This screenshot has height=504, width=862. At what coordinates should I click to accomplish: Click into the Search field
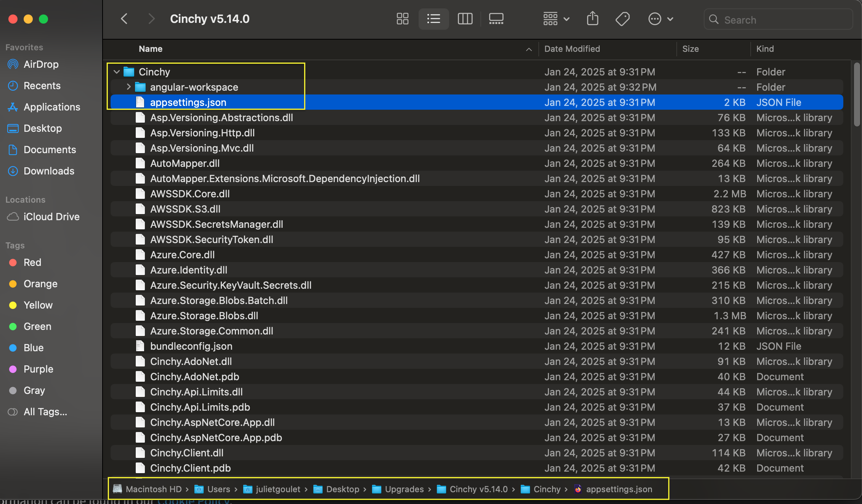point(778,19)
